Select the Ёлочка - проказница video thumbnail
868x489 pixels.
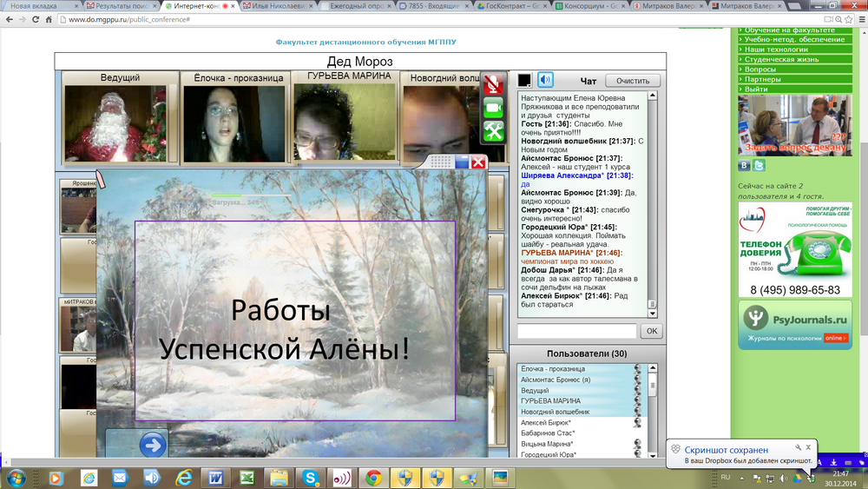tap(234, 123)
